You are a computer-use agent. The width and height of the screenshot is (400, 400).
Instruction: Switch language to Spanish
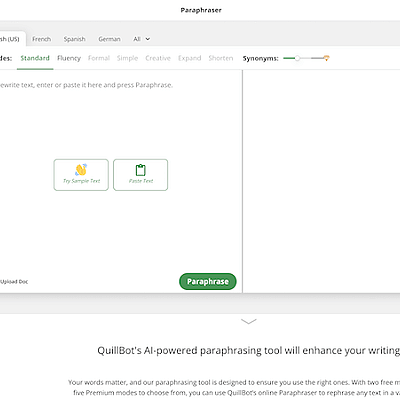coord(75,39)
